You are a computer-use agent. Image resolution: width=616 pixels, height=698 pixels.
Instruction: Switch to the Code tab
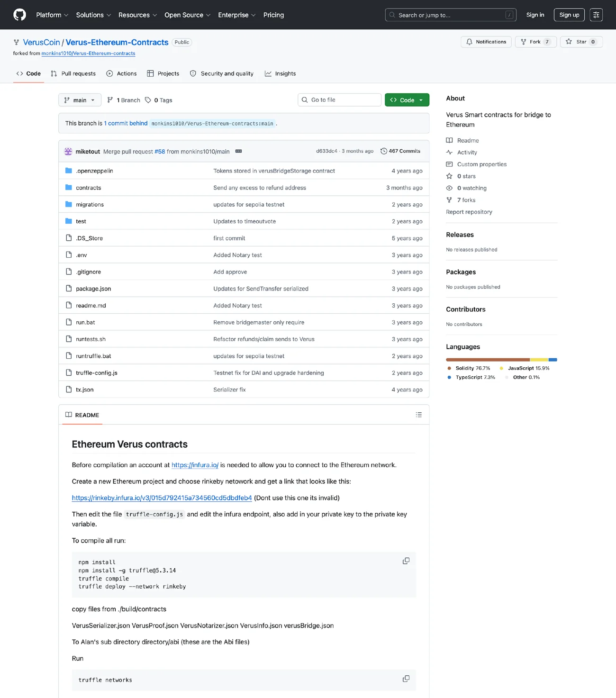point(28,73)
